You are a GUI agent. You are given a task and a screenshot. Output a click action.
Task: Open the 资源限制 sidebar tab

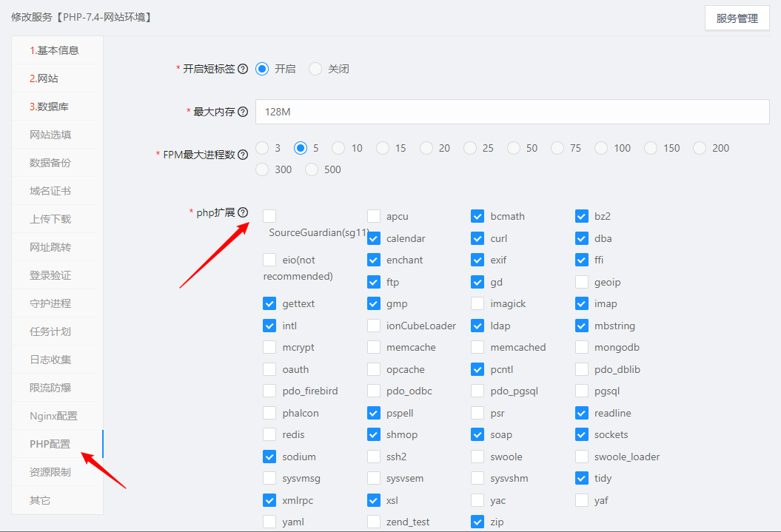coord(50,472)
